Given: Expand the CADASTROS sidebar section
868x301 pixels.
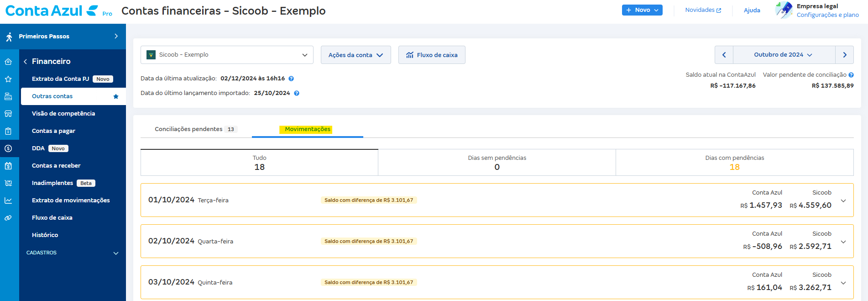Looking at the screenshot, I should point(116,253).
